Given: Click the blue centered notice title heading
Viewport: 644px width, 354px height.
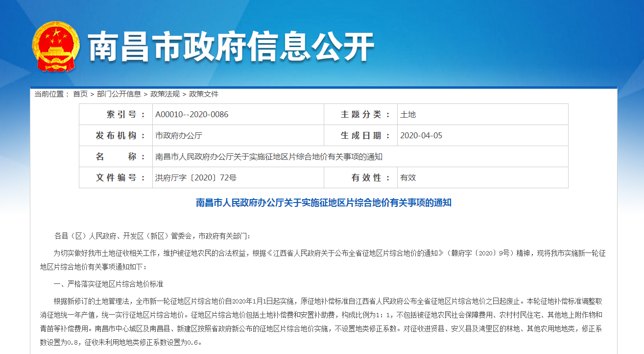Looking at the screenshot, I should click(324, 202).
